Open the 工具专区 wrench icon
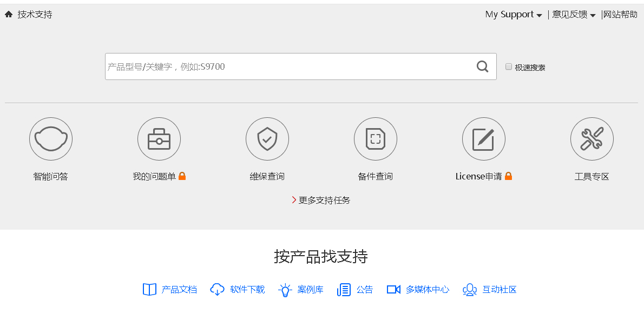 [592, 139]
